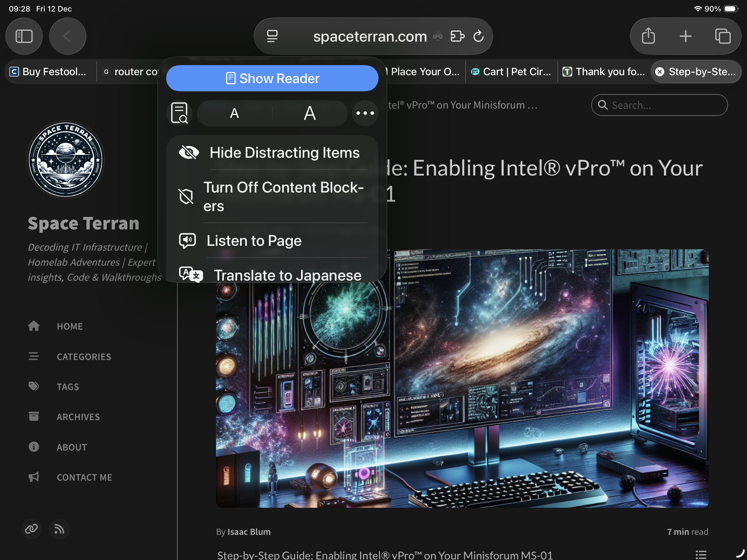Open the Share sheet icon
The image size is (747, 560).
648,36
